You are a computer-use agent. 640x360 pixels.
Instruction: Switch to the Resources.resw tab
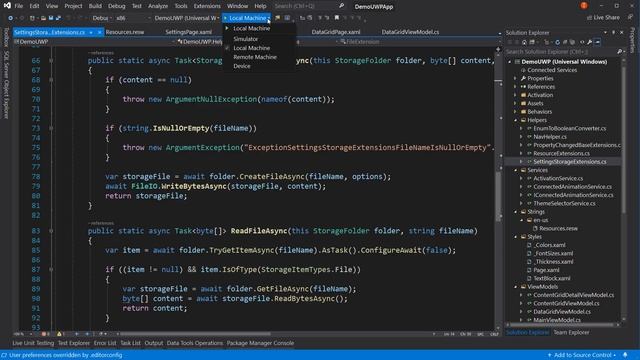(x=125, y=32)
